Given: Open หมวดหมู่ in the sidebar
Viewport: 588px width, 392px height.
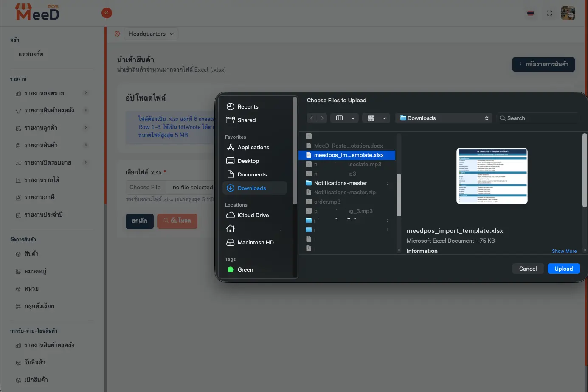Looking at the screenshot, I should [35, 271].
